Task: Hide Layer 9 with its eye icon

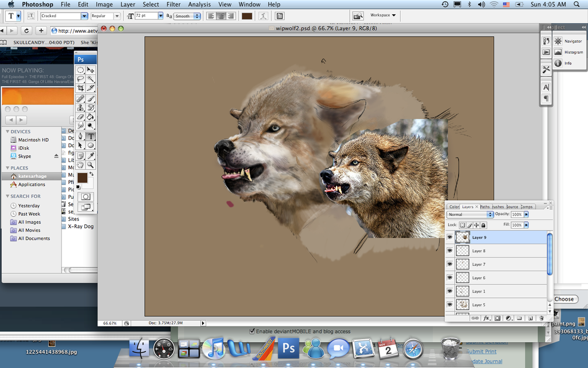Action: click(450, 237)
